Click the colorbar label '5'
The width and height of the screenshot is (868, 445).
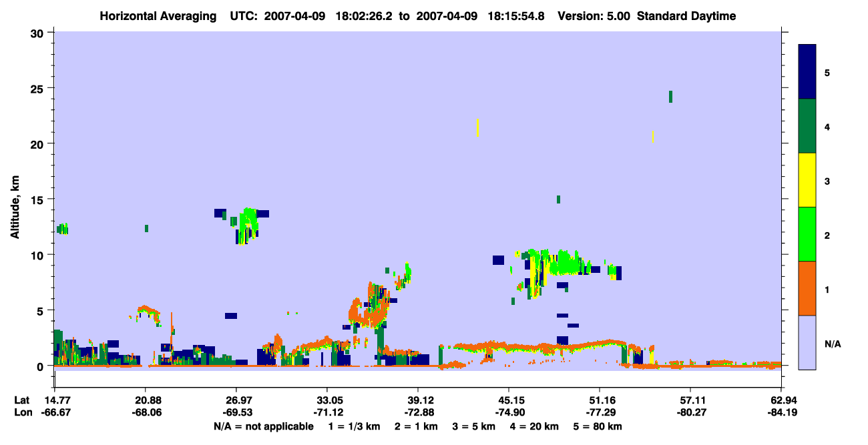pyautogui.click(x=827, y=72)
